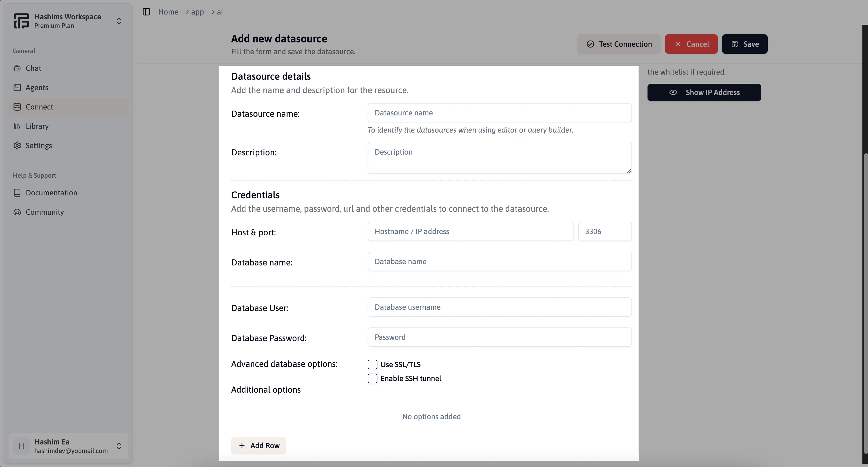This screenshot has height=467, width=868.
Task: Click the hashimdev@yopmail.com email text
Action: click(x=71, y=451)
